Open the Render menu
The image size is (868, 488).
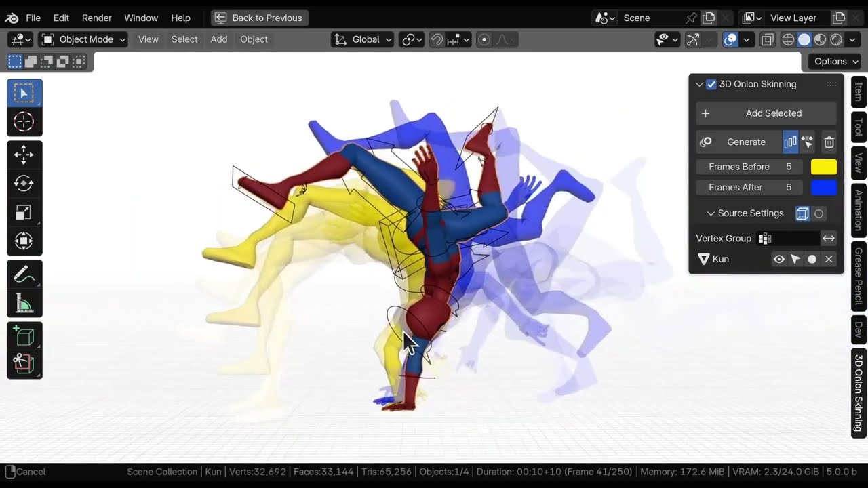(x=97, y=18)
